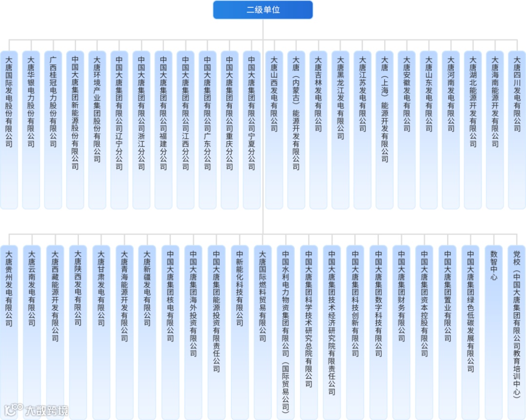526x420 pixels.
Task: Open 中国大唐集团资本控股有限公司 node
Action: click(x=424, y=332)
